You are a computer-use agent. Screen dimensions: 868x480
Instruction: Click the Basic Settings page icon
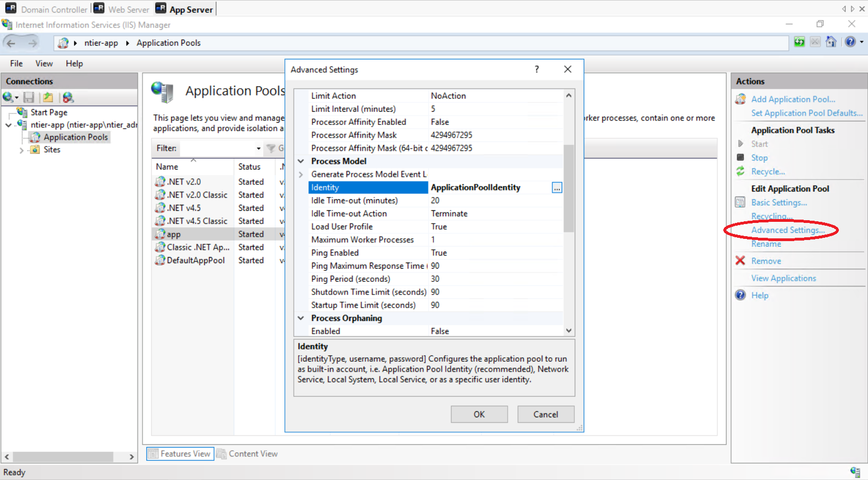pyautogui.click(x=740, y=203)
